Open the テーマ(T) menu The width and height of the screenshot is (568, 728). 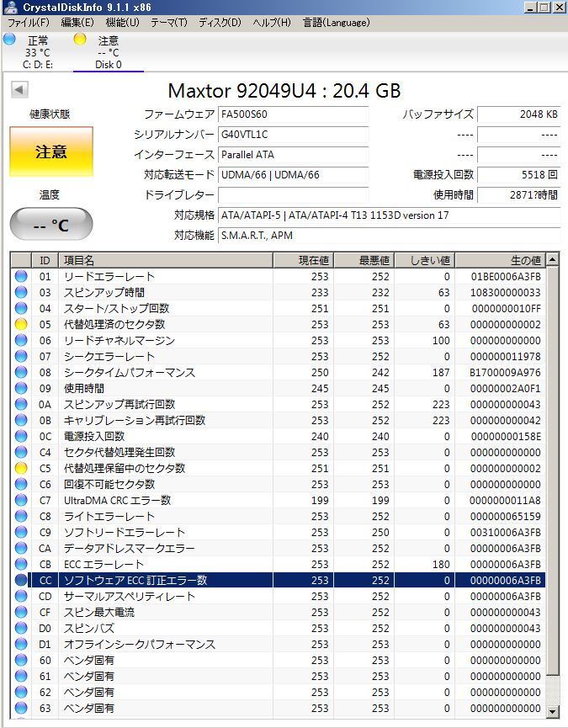click(169, 22)
